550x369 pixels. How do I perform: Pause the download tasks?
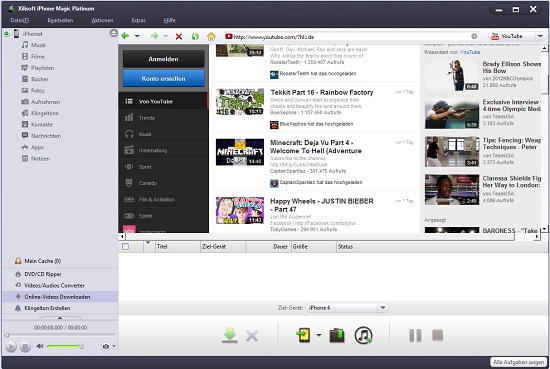(415, 335)
